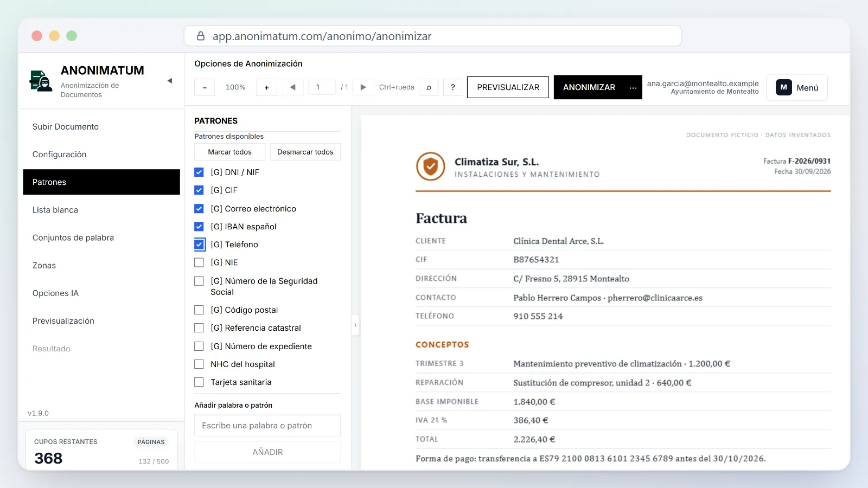Click the AÑADIR button
This screenshot has height=488, width=868.
pyautogui.click(x=267, y=452)
